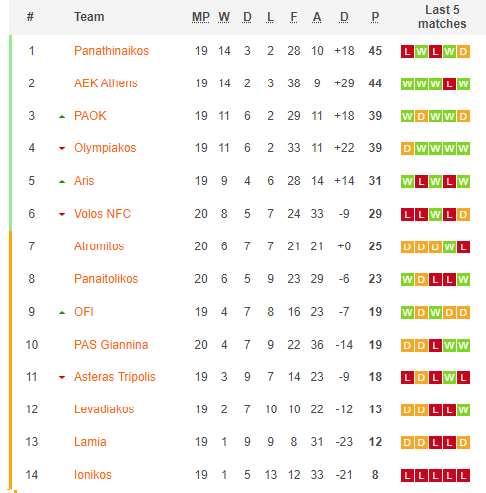Click Levadiakos' green W match badge
This screenshot has height=493, width=486.
463,410
